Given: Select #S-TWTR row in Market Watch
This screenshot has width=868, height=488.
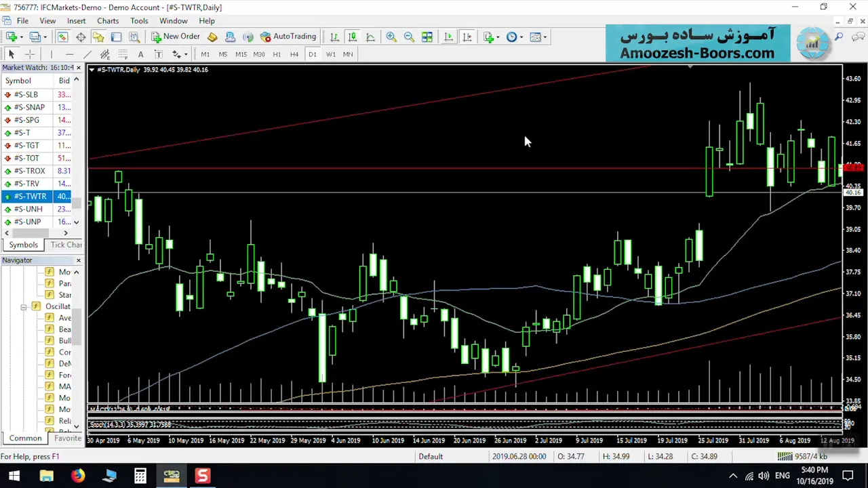Looking at the screenshot, I should click(x=37, y=197).
